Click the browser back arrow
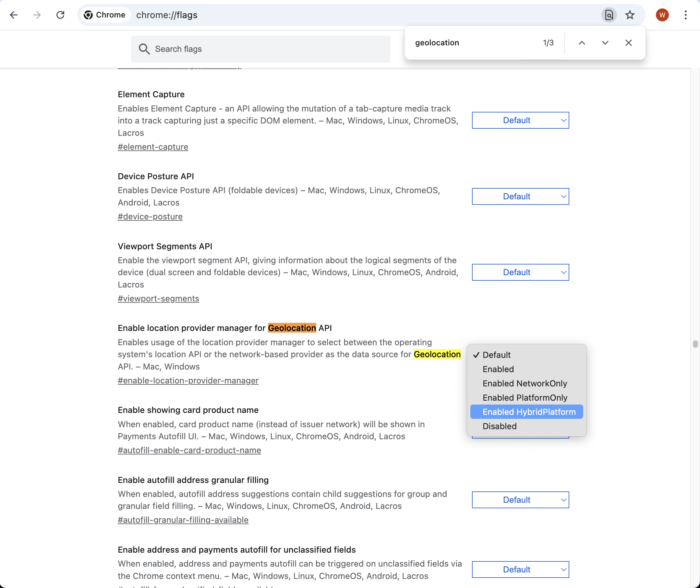The image size is (700, 588). tap(14, 15)
